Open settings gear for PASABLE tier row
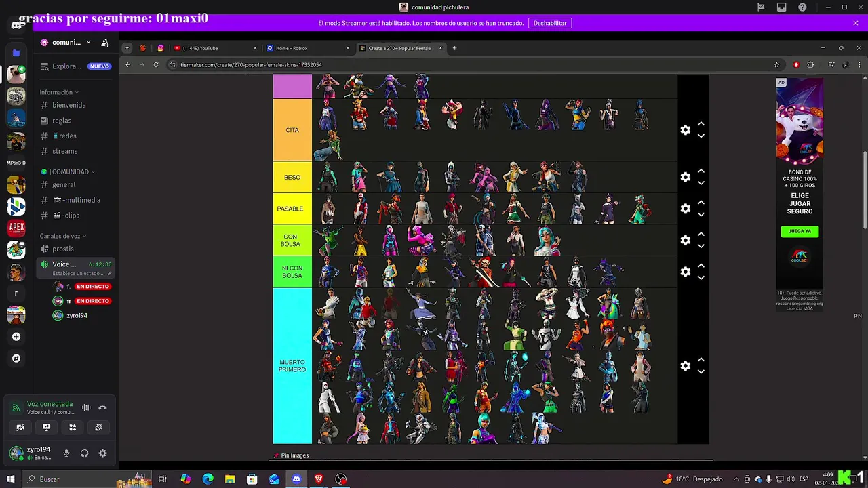Screen dimensions: 868x488 coord(686,209)
